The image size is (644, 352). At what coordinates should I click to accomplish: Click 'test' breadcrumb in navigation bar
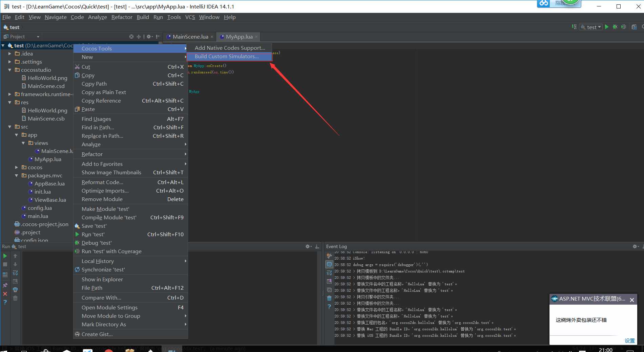[12, 27]
